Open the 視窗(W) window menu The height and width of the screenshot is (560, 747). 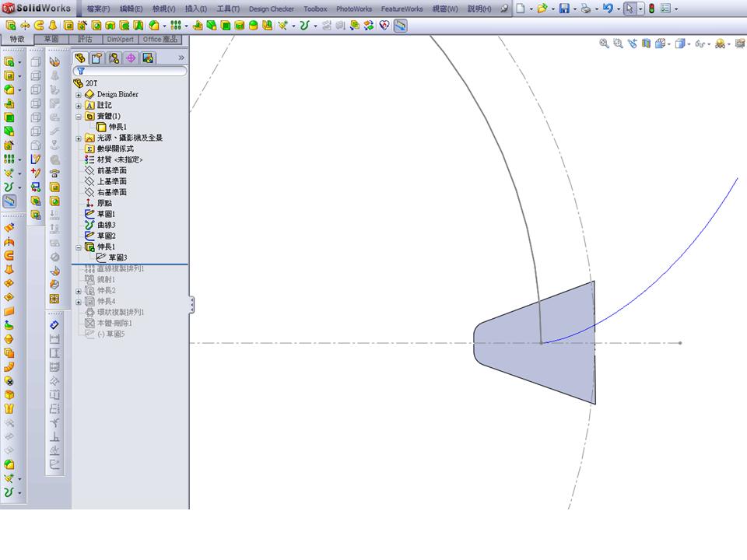pos(445,9)
